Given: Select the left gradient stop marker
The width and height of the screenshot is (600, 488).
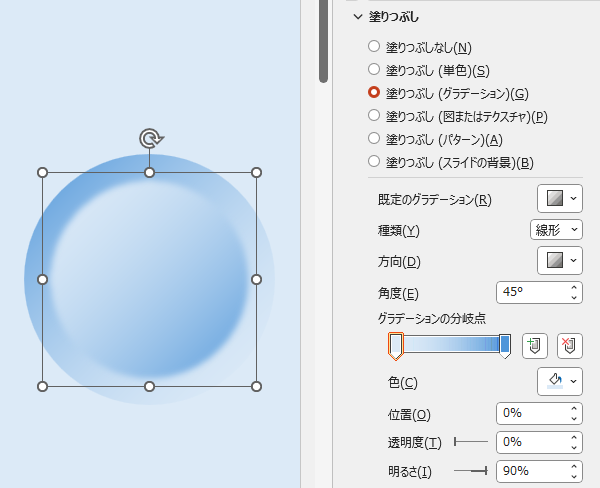Looking at the screenshot, I should coord(396,346).
